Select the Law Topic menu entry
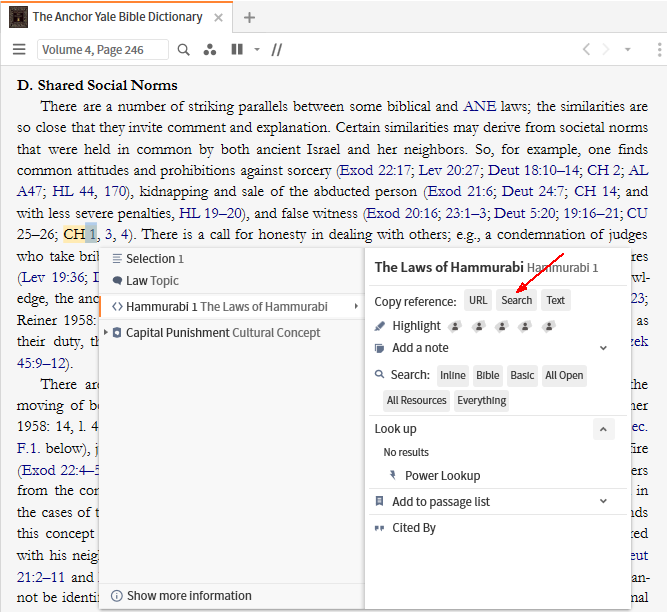The width and height of the screenshot is (667, 612). (152, 281)
